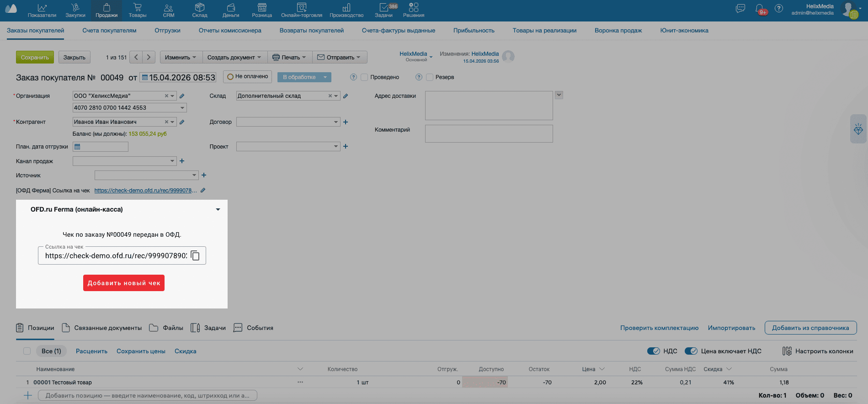The width and height of the screenshot is (868, 404).
Task: Add a new Договор with plus icon
Action: pyautogui.click(x=346, y=122)
